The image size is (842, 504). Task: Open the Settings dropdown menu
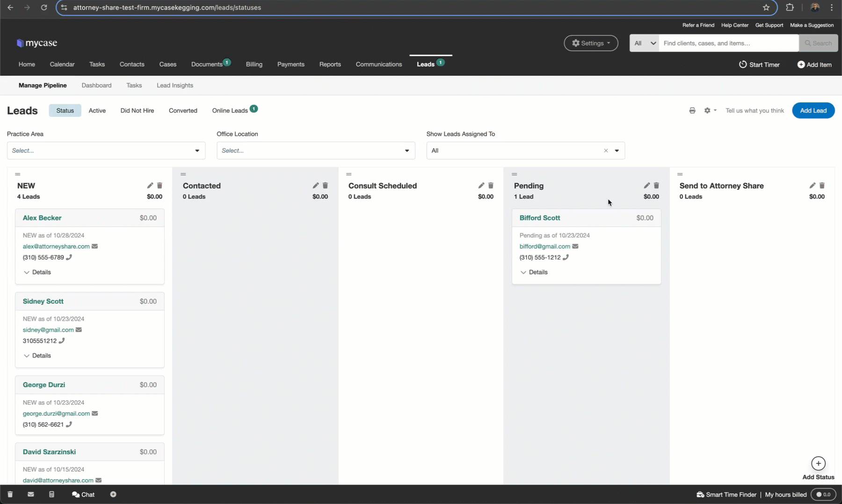tap(591, 43)
